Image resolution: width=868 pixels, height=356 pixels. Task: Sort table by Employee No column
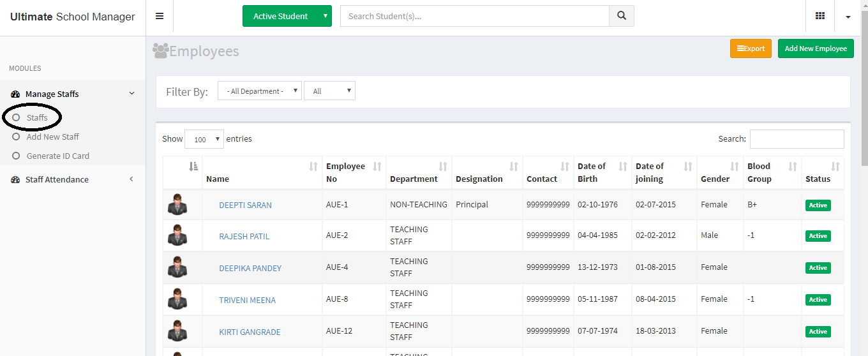point(354,173)
